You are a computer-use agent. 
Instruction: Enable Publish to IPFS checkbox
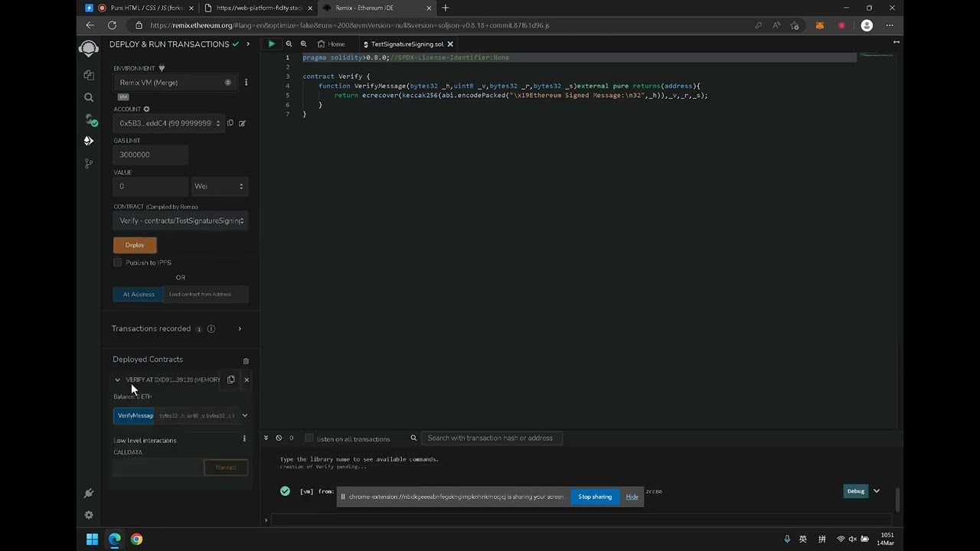(x=118, y=262)
